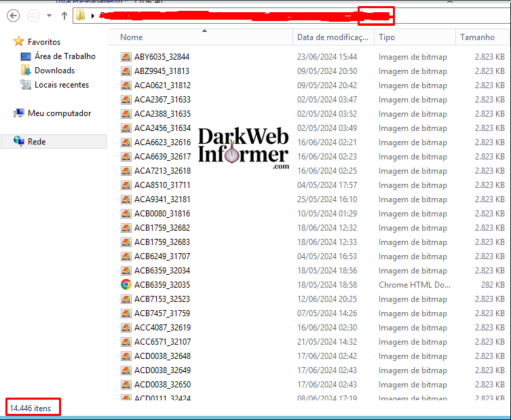Click bitmap icon of ACA6623_32616
Viewport: 511px width, 420px height.
point(126,142)
